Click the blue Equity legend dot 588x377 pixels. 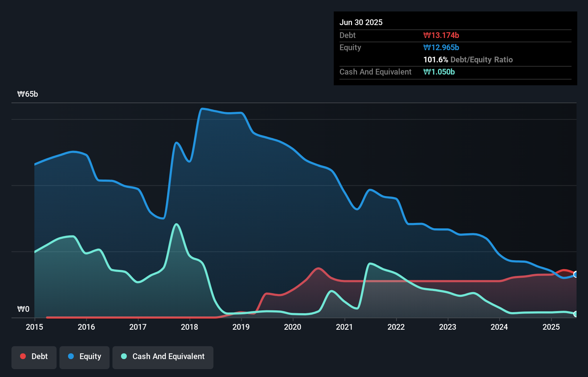pyautogui.click(x=71, y=356)
